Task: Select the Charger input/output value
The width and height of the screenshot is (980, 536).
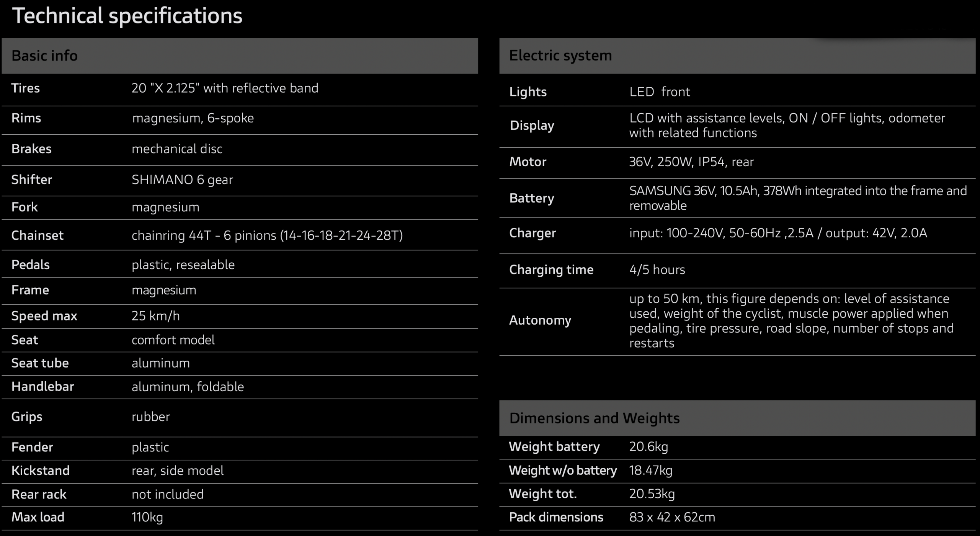Action: (777, 233)
